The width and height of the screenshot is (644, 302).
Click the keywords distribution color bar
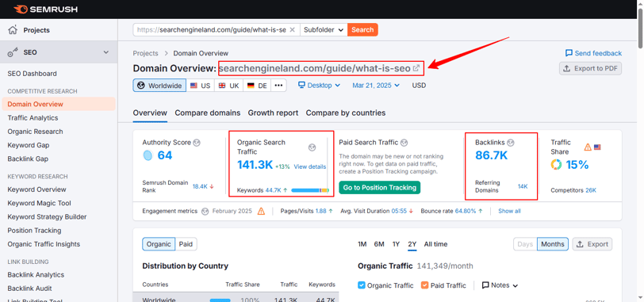(x=310, y=190)
